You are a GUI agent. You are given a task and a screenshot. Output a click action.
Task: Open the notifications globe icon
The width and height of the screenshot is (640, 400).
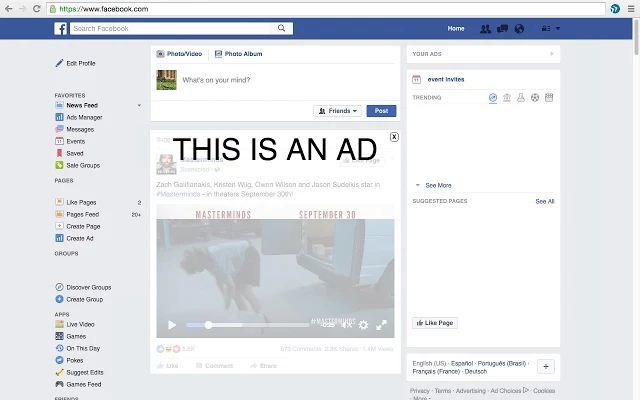pyautogui.click(x=518, y=29)
